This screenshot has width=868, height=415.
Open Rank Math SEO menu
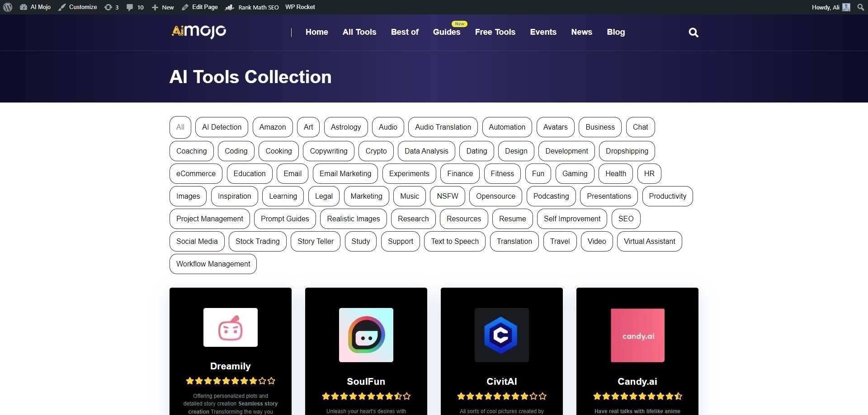[252, 7]
